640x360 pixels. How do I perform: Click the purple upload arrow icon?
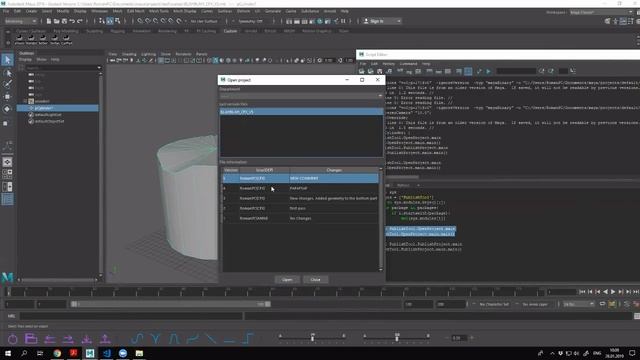(x=105, y=338)
